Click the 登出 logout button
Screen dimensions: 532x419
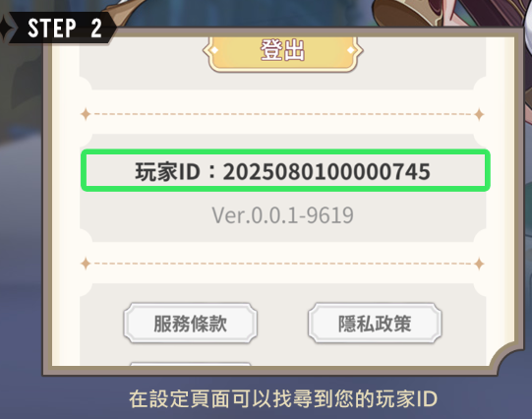(282, 51)
